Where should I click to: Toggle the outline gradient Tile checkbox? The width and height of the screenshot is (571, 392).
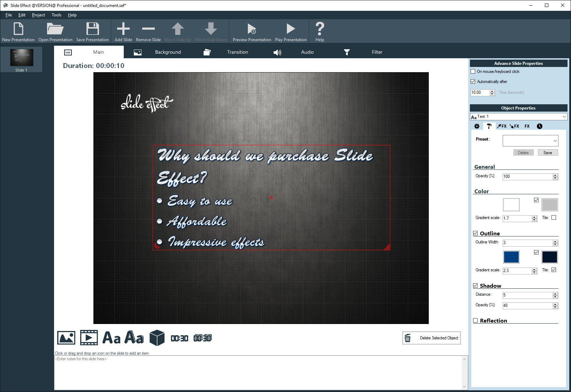coord(554,270)
